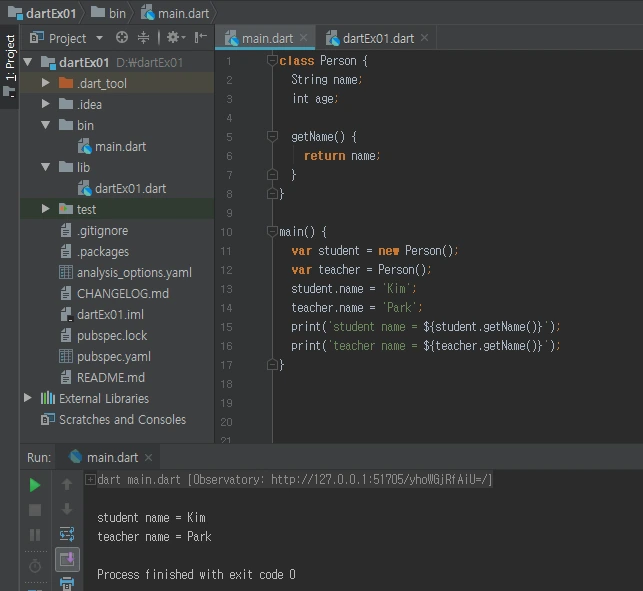Click the timer icon in Run panel
Image resolution: width=643 pixels, height=591 pixels.
(35, 566)
